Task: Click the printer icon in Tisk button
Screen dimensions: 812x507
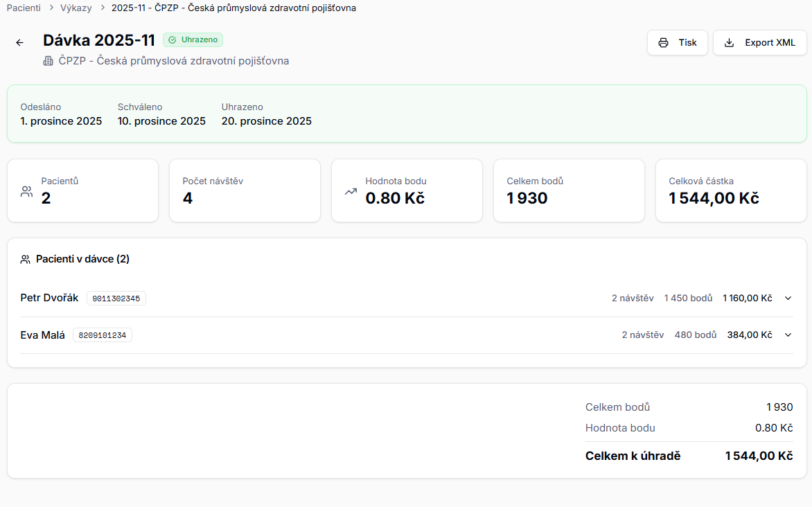Action: tap(663, 43)
